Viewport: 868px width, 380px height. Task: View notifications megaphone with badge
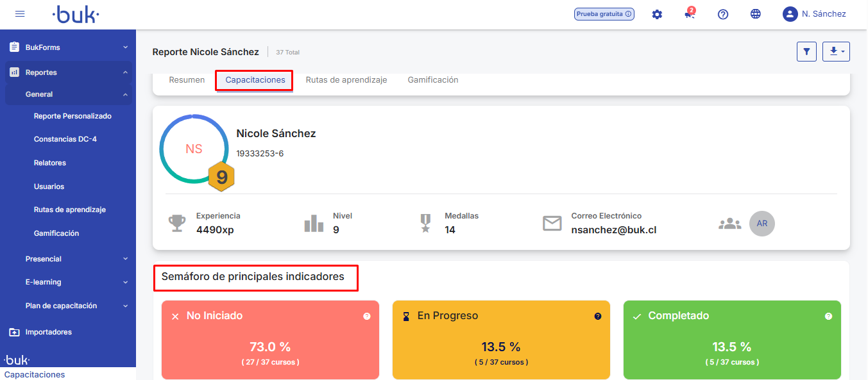point(690,14)
